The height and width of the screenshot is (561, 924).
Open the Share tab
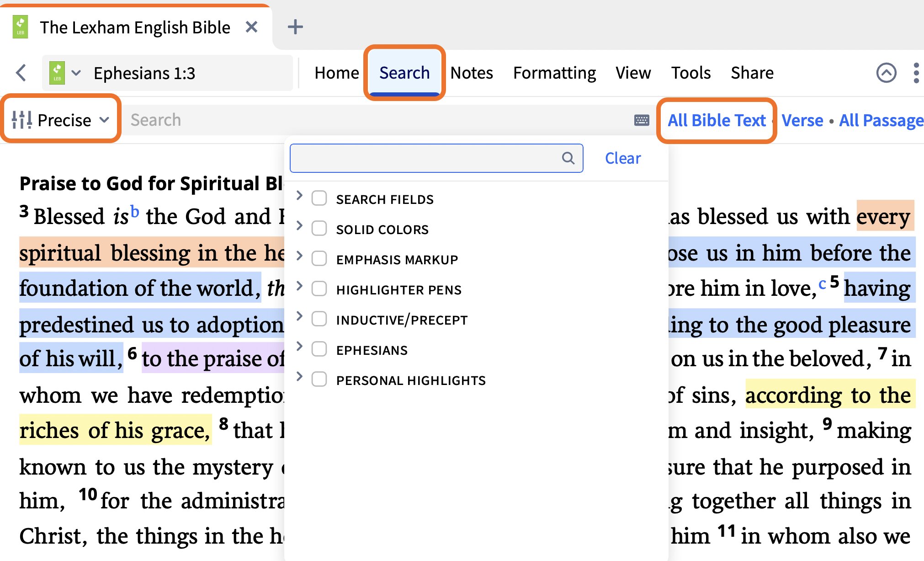coord(752,73)
